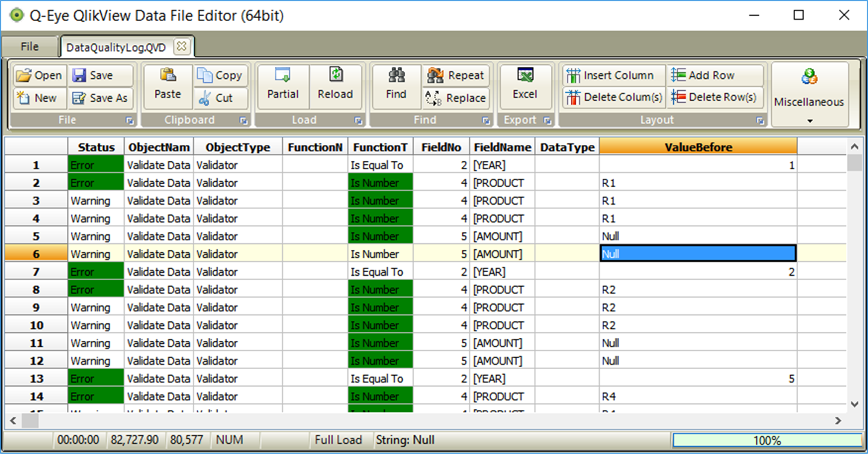Select the Status column header
This screenshot has height=454, width=868.
click(x=96, y=147)
